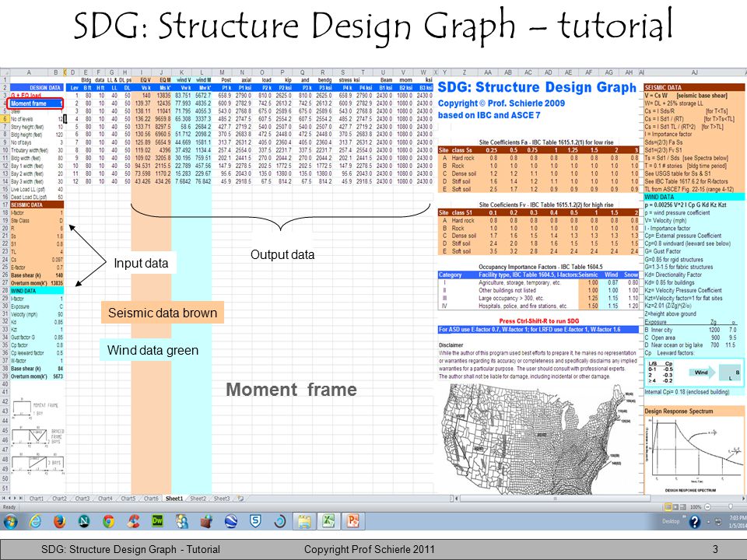
Task: Open the Chart2 sheet tab
Action: point(60,499)
